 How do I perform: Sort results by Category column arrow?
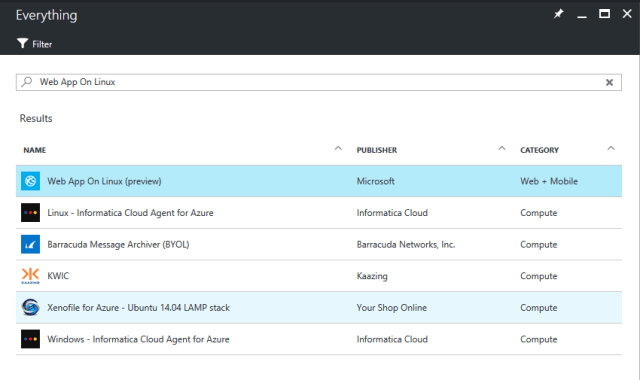(611, 149)
